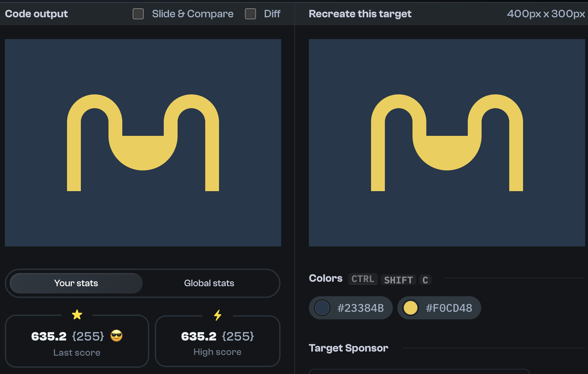Click the Code output header

point(36,14)
